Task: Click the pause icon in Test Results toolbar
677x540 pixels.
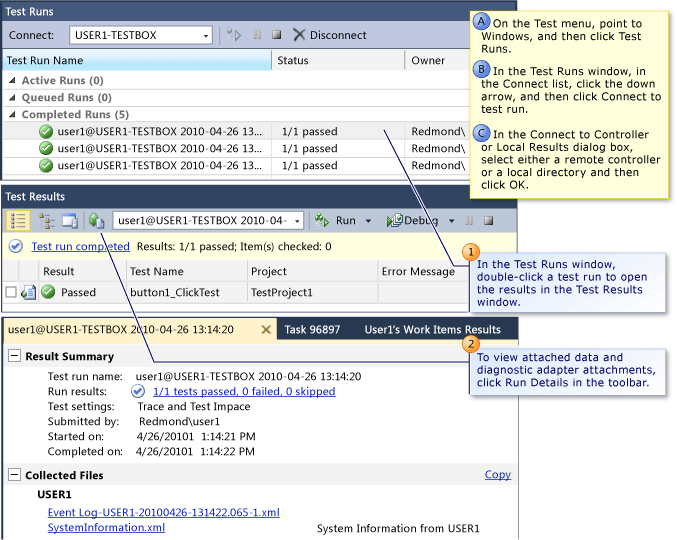Action: (x=469, y=221)
